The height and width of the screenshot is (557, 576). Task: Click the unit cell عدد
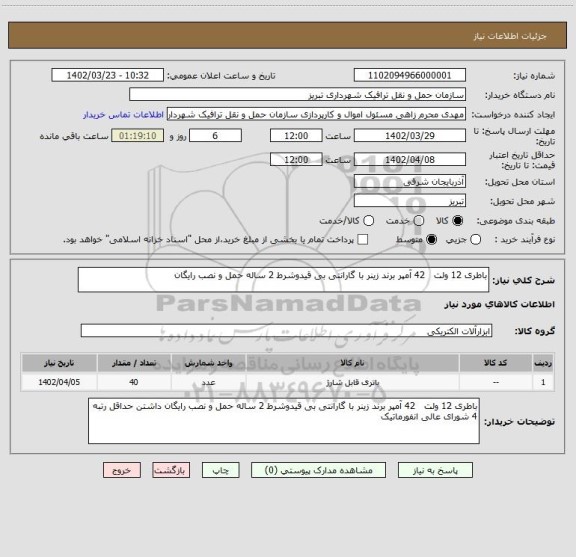(208, 382)
